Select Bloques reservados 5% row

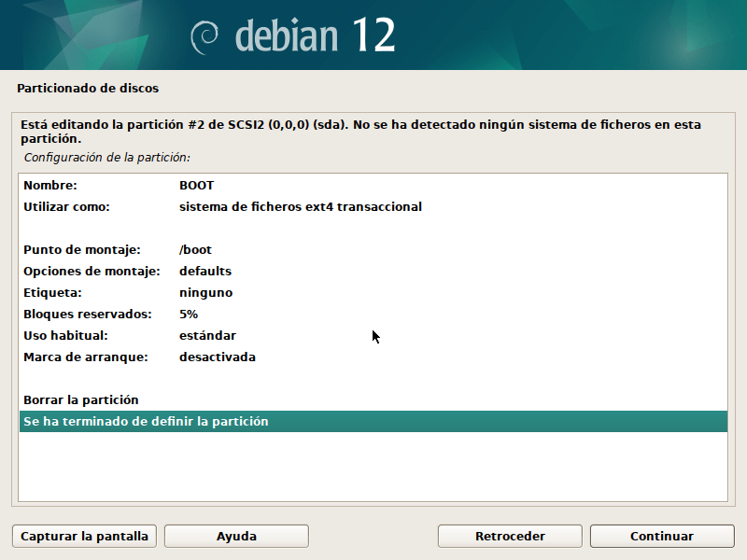pos(373,314)
